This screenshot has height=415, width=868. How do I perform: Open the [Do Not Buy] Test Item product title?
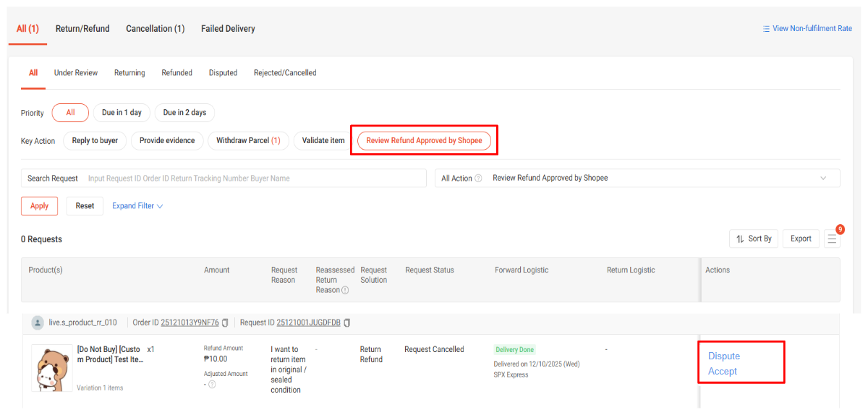coord(110,354)
